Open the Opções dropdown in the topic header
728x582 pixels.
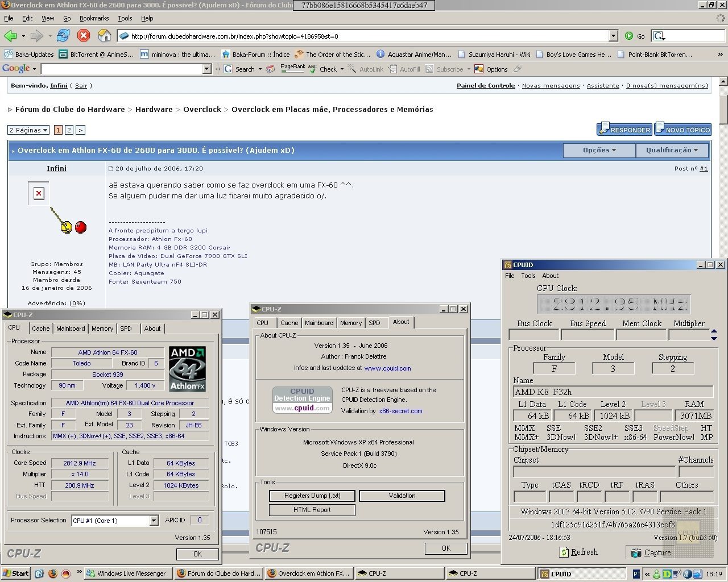tap(599, 150)
